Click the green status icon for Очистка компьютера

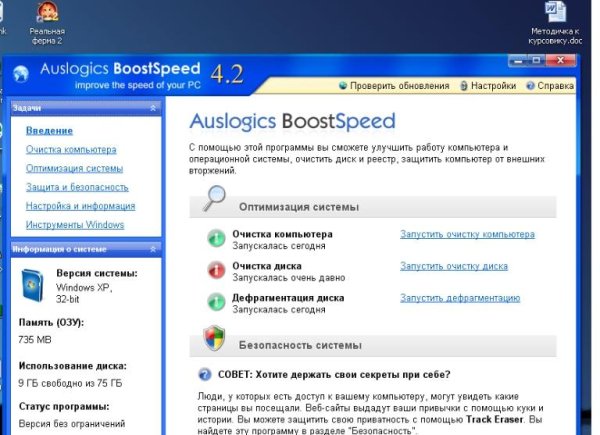pyautogui.click(x=216, y=239)
